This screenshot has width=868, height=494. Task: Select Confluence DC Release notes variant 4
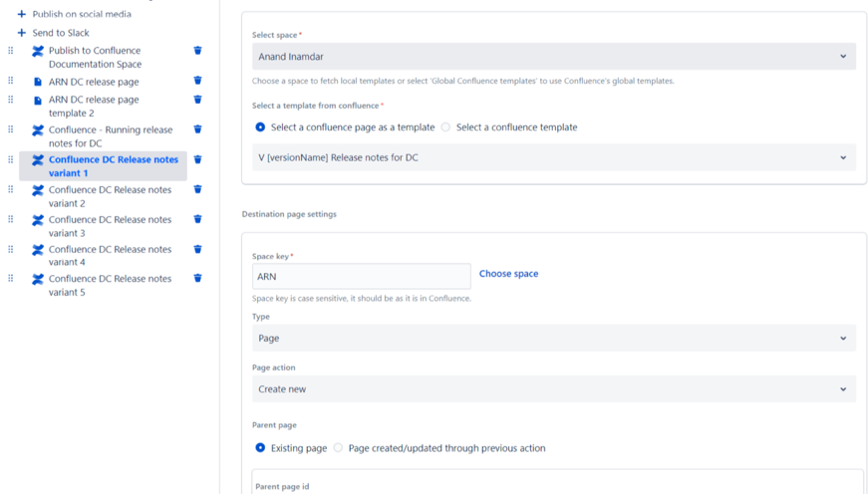tap(110, 256)
